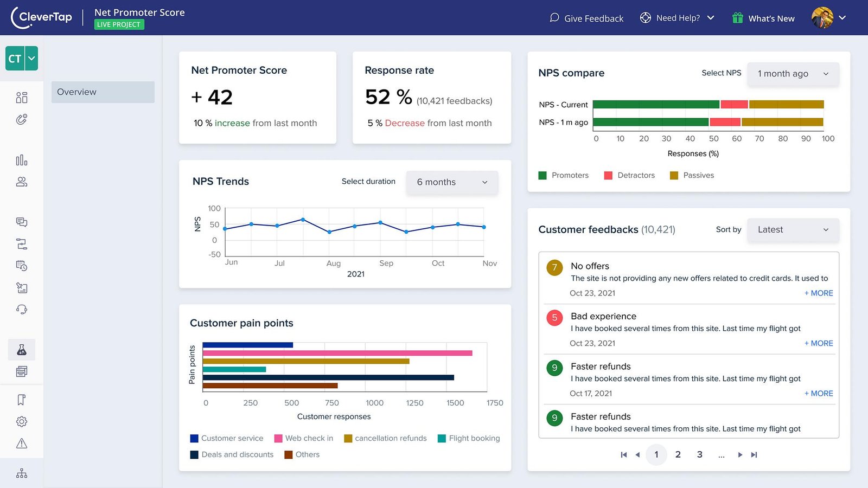Expand MORE for 'No offers' feedback
This screenshot has width=868, height=488.
click(x=819, y=293)
